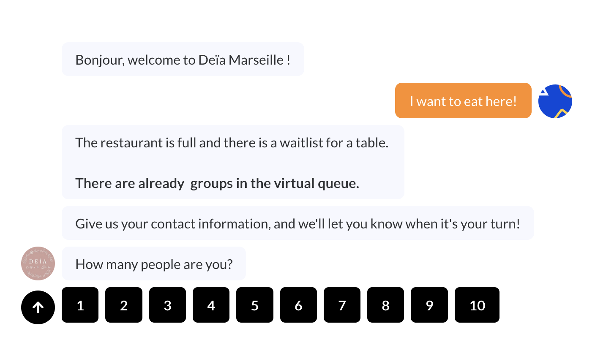The height and width of the screenshot is (364, 595).
Task: Click the "Give us your contact information" message
Action: [298, 223]
